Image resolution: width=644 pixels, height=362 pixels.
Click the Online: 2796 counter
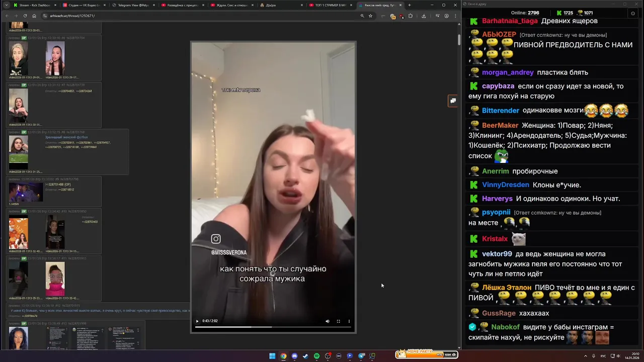click(x=525, y=13)
